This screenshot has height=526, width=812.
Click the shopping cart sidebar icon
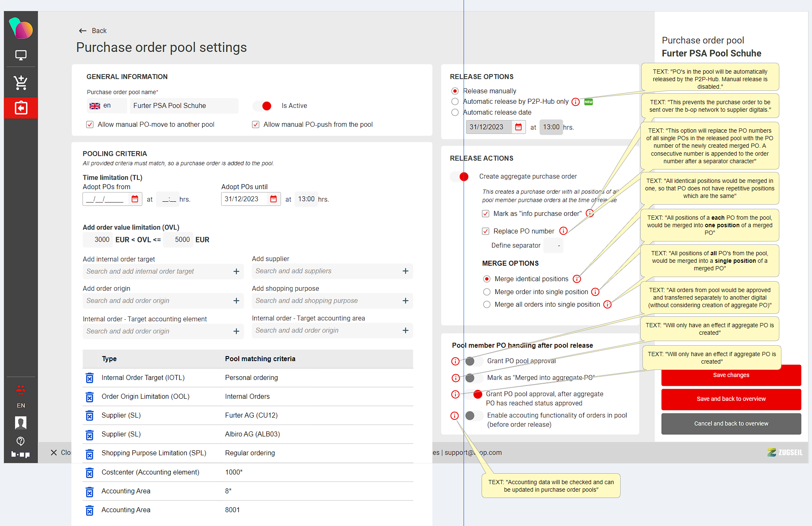(21, 82)
